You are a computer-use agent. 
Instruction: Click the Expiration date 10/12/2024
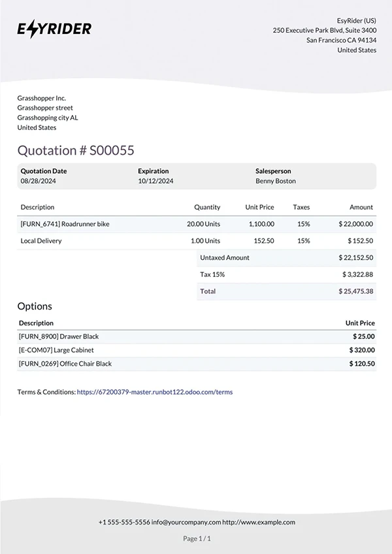click(x=155, y=181)
